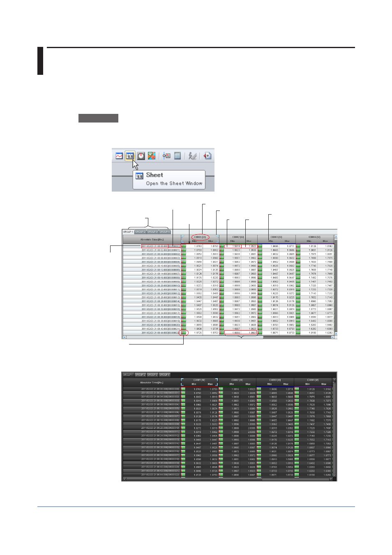Click CH004 [V] header in light sheet
This screenshot has width=392, height=555.
coord(314,237)
